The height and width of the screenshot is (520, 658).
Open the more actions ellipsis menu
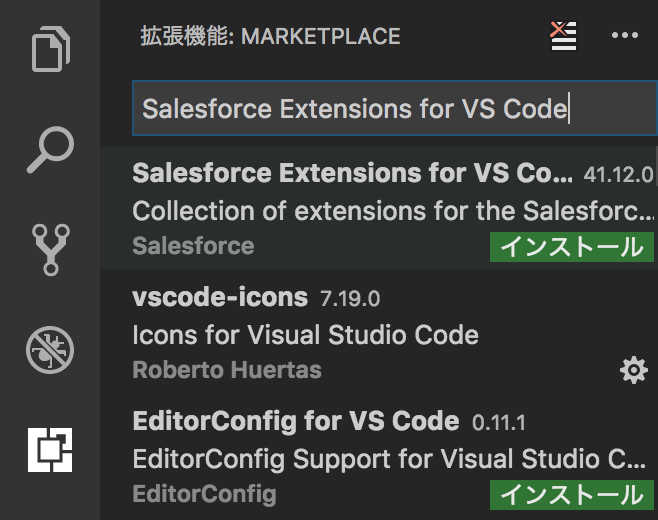coord(624,36)
